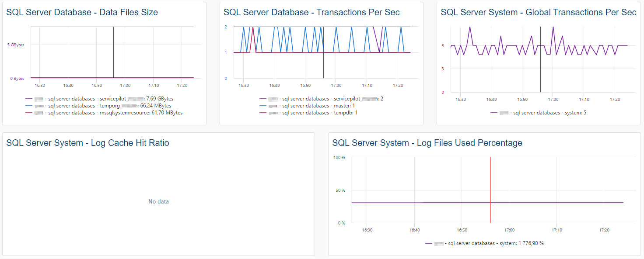Viewport: 644px width, 259px height.
Task: Open the Global Transactions Per Sec chart title
Action: (538, 12)
